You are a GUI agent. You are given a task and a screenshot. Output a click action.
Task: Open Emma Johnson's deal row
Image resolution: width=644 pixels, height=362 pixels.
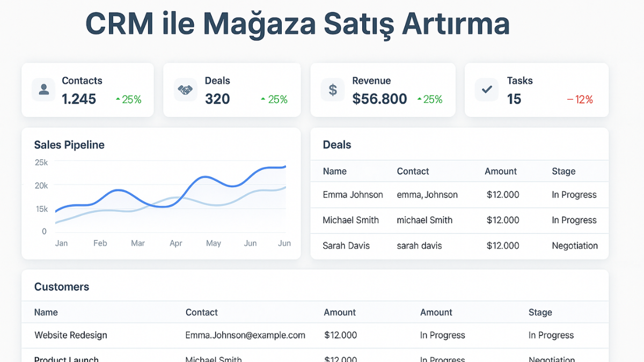pos(353,195)
